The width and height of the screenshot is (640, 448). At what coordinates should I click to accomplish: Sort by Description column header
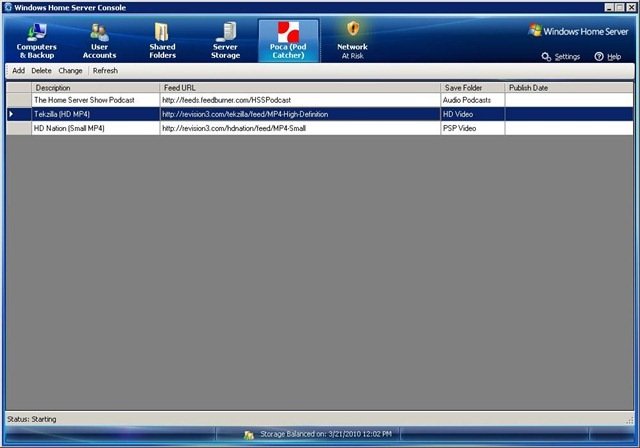pos(96,88)
